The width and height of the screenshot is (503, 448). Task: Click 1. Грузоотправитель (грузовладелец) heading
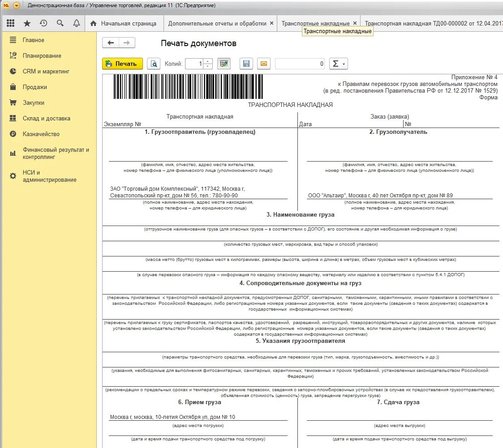(x=200, y=132)
